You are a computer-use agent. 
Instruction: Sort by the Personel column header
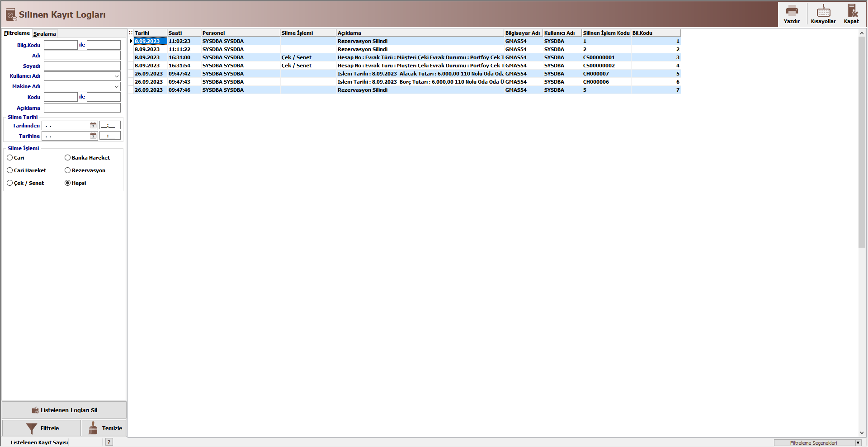(x=241, y=33)
